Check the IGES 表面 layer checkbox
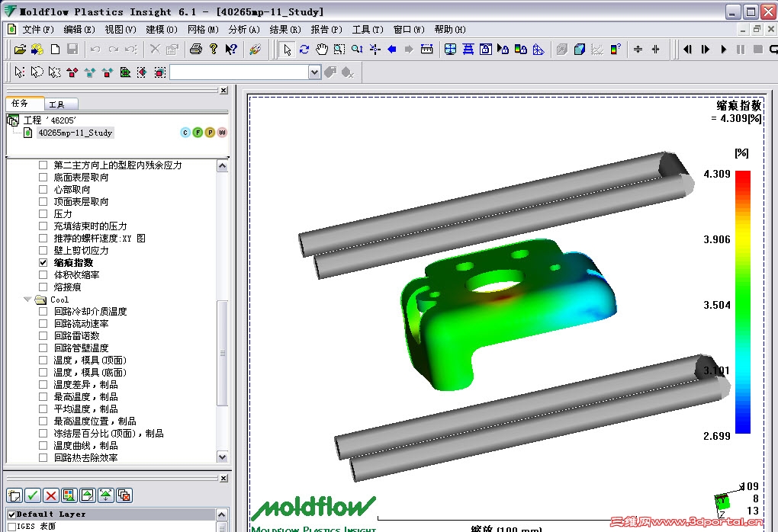778x532 pixels. [12, 527]
